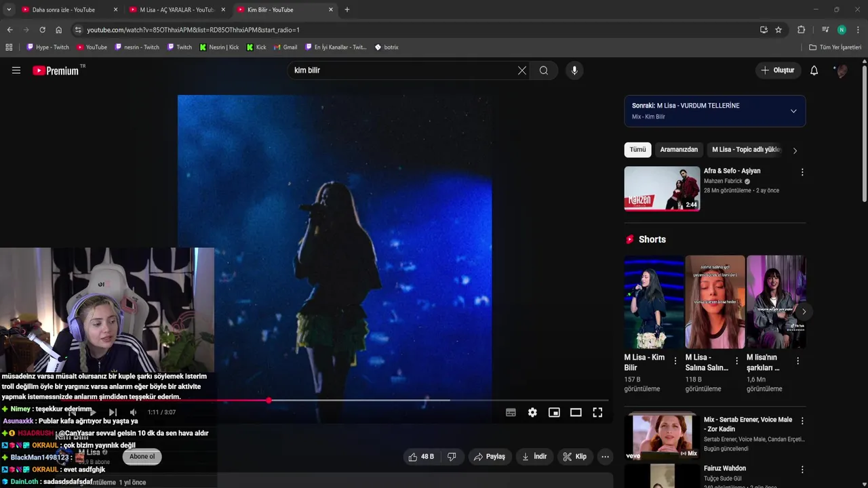Open Chrome extensions puzzle icon
Image resolution: width=868 pixels, height=488 pixels.
coord(801,30)
